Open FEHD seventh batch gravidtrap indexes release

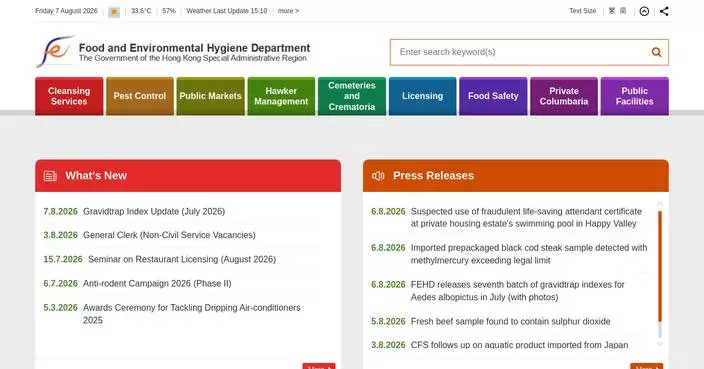[x=518, y=291]
